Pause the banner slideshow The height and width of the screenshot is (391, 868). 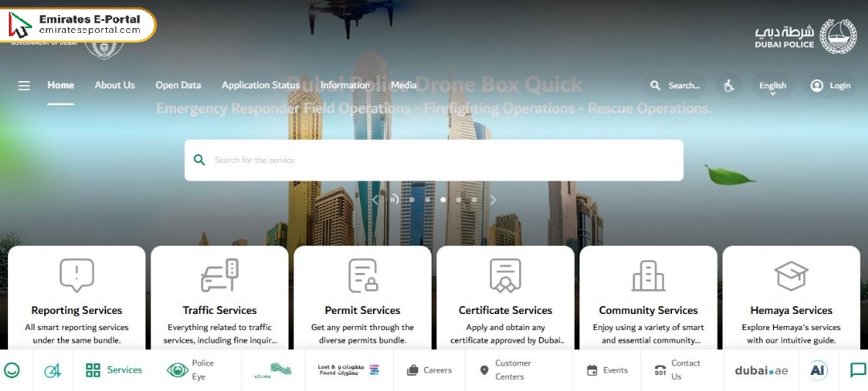click(x=394, y=200)
